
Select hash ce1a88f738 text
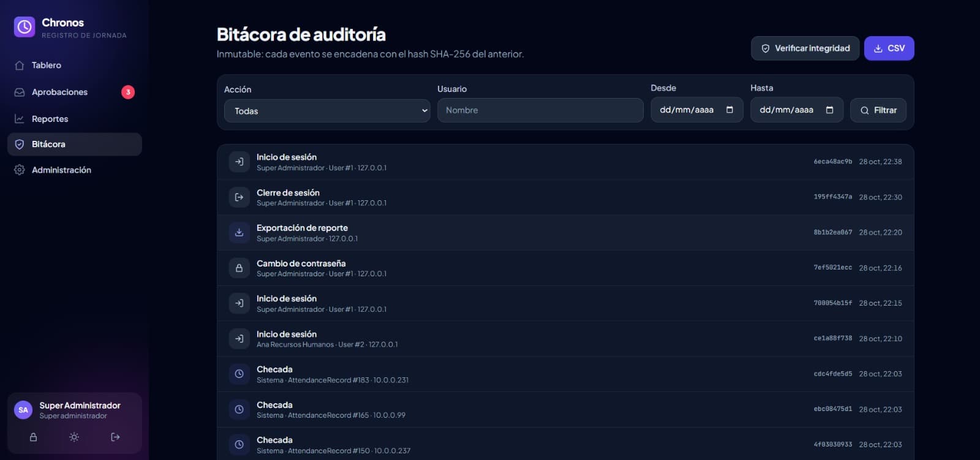point(832,338)
